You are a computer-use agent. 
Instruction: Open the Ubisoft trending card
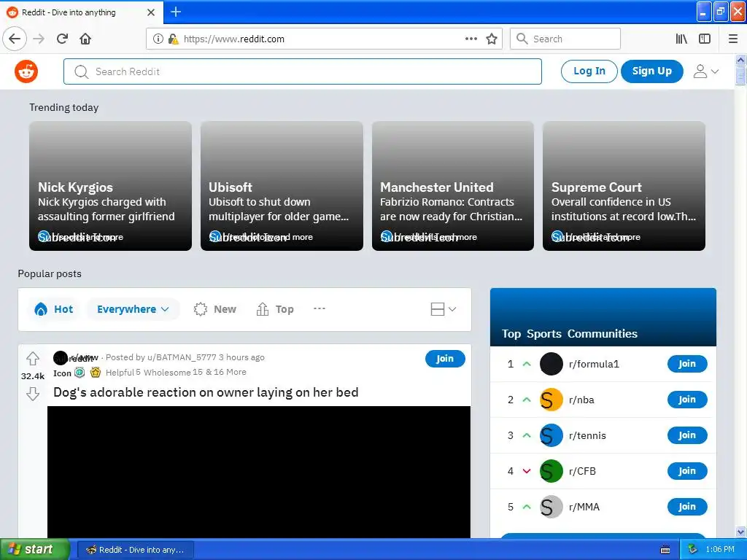pos(282,186)
